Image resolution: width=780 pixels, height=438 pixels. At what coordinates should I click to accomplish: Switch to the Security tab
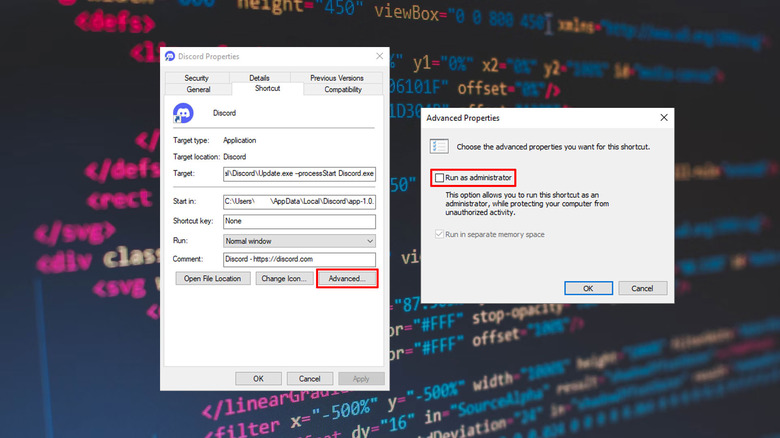pos(196,78)
